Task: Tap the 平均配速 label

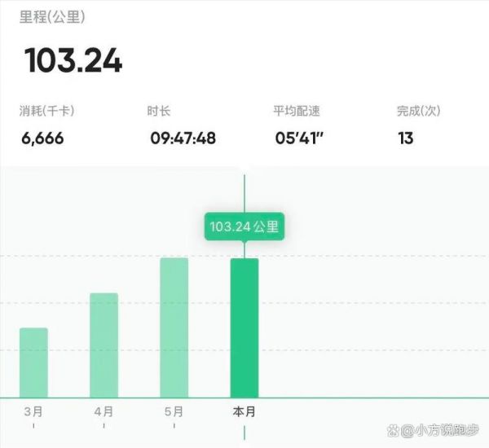Action: (x=297, y=111)
